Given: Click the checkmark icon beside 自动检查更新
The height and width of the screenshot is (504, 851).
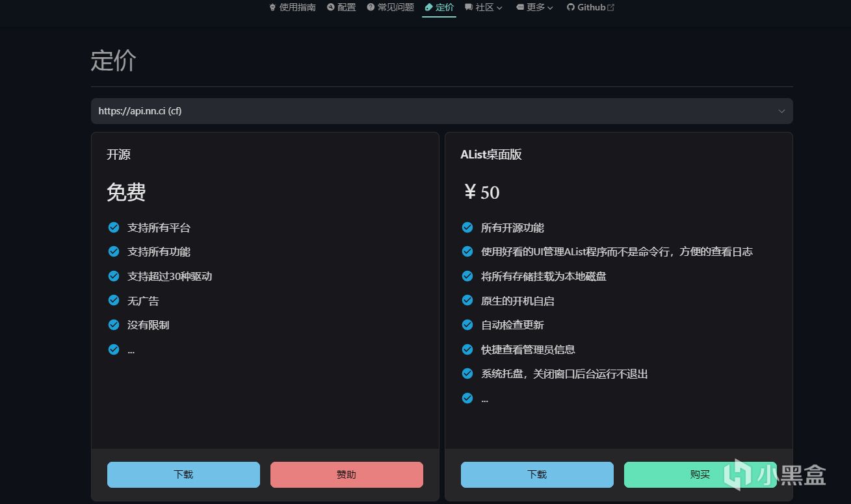Looking at the screenshot, I should click(467, 325).
